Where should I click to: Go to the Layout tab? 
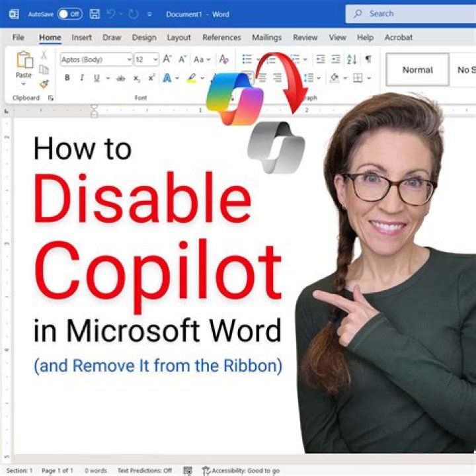pos(178,37)
